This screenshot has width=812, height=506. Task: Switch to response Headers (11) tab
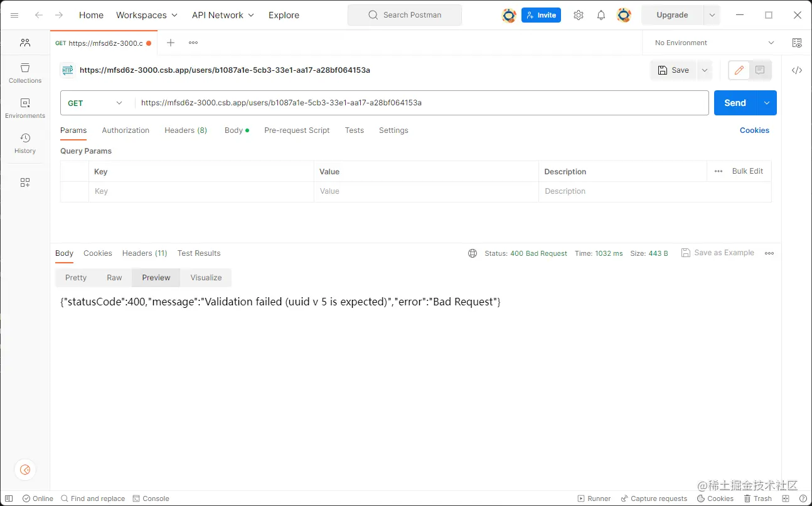pos(144,253)
